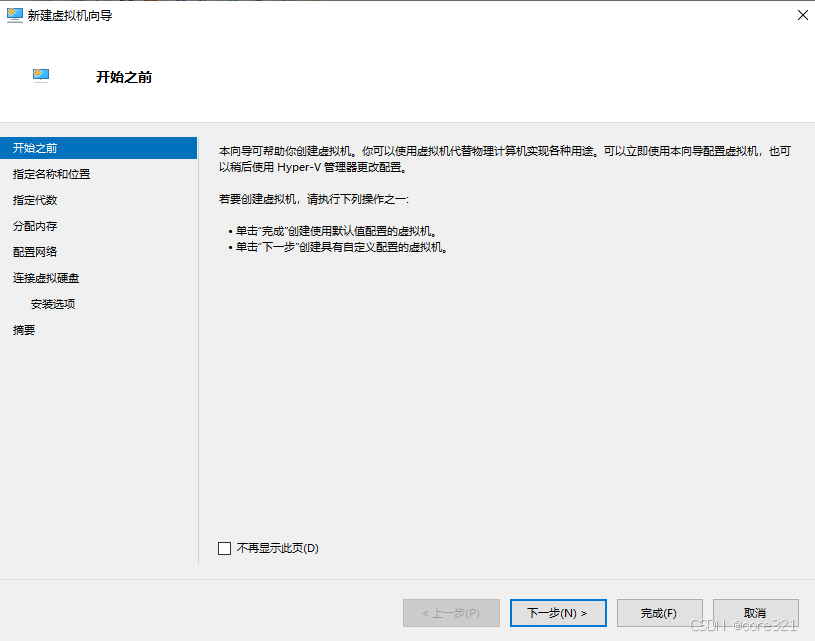Click 完成(F) to create the VM
This screenshot has height=641, width=815.
660,613
